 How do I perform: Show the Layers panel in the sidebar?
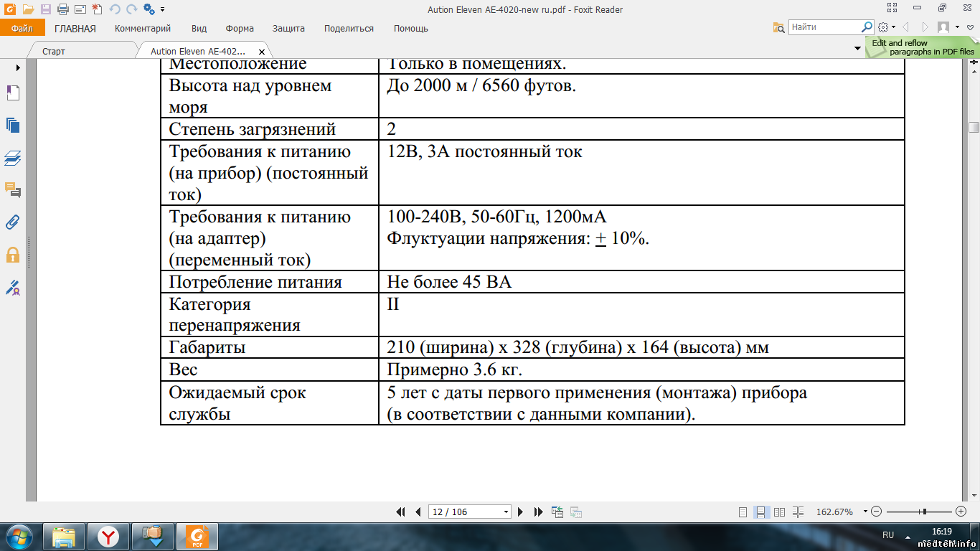click(13, 157)
